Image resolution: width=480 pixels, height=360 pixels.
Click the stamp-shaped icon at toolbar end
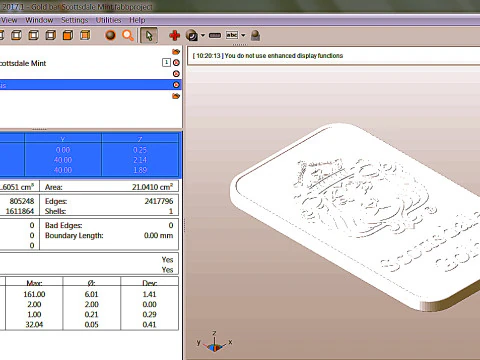(255, 35)
